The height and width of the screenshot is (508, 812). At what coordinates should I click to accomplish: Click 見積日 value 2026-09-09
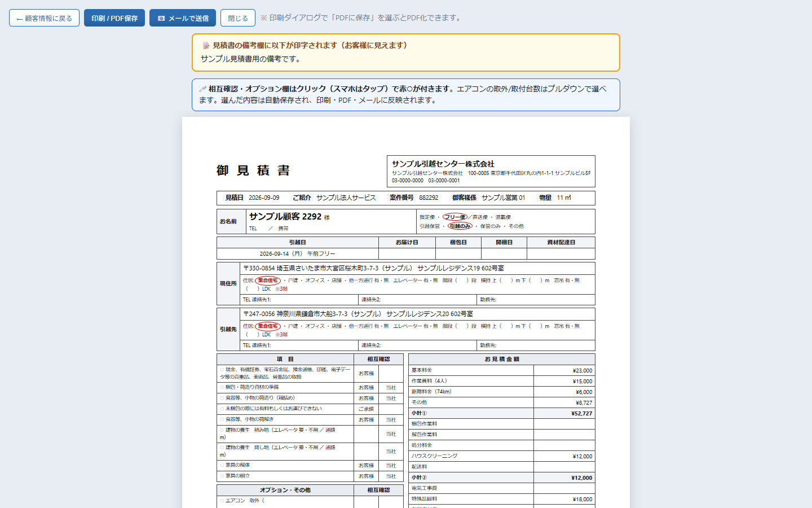pyautogui.click(x=264, y=198)
